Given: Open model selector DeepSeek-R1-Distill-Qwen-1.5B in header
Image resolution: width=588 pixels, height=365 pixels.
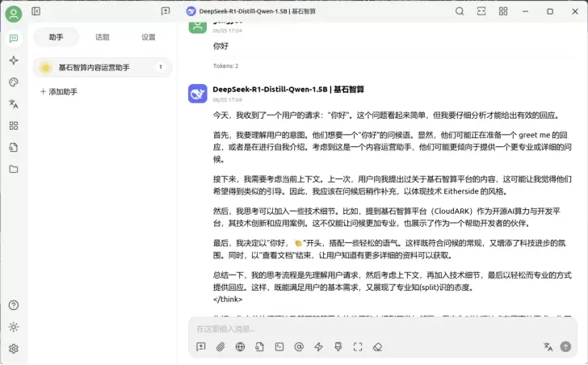Looking at the screenshot, I should click(x=250, y=11).
